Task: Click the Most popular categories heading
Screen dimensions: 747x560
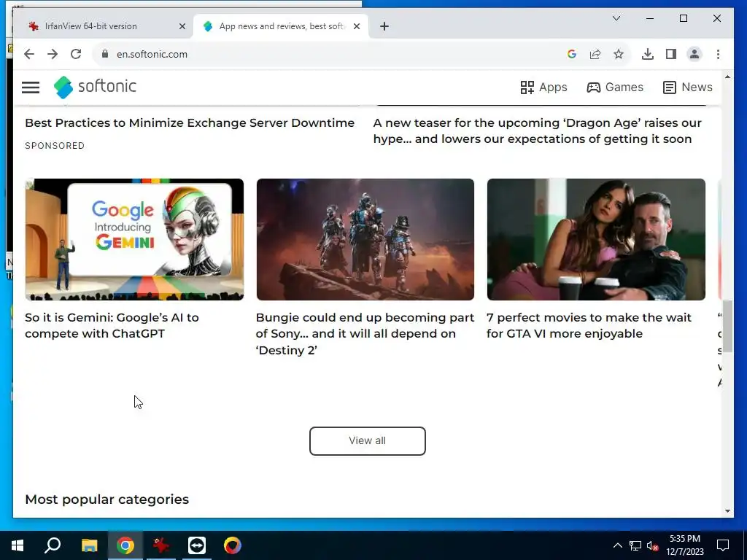Action: click(x=107, y=499)
